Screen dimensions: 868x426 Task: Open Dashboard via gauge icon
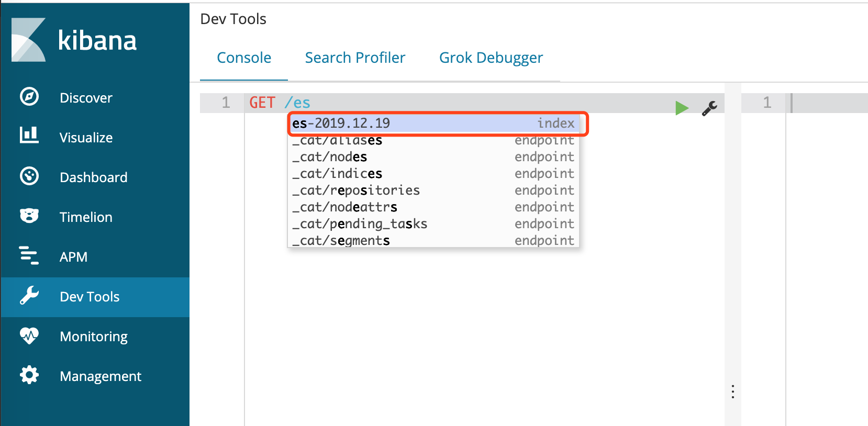point(29,176)
